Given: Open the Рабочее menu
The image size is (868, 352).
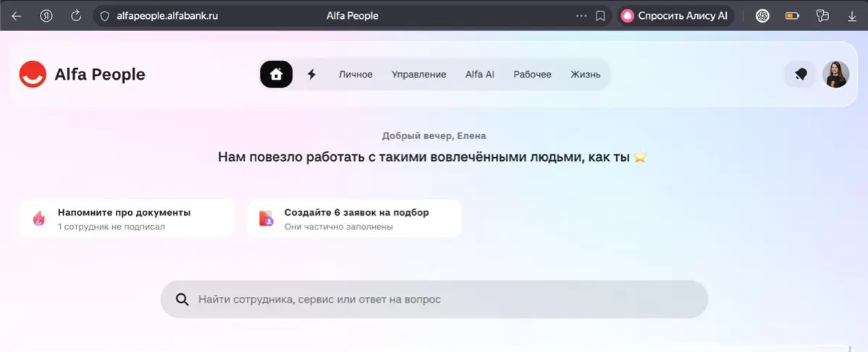Looking at the screenshot, I should [x=533, y=74].
